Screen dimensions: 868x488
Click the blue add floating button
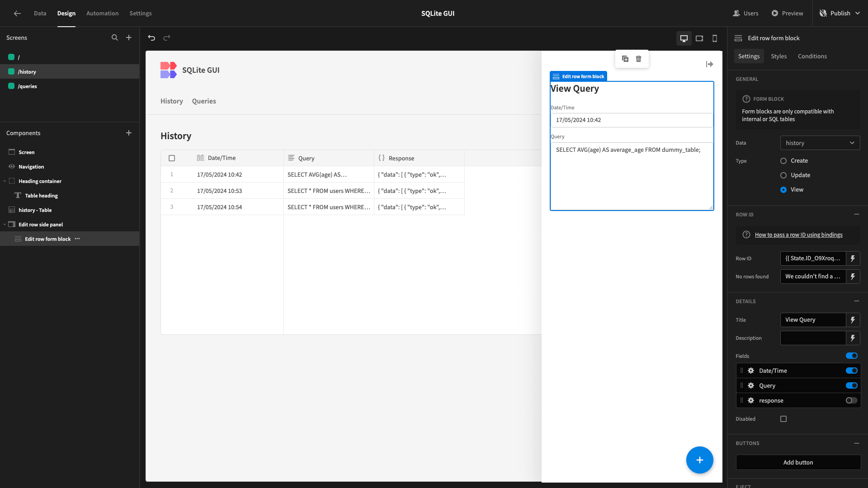point(699,460)
